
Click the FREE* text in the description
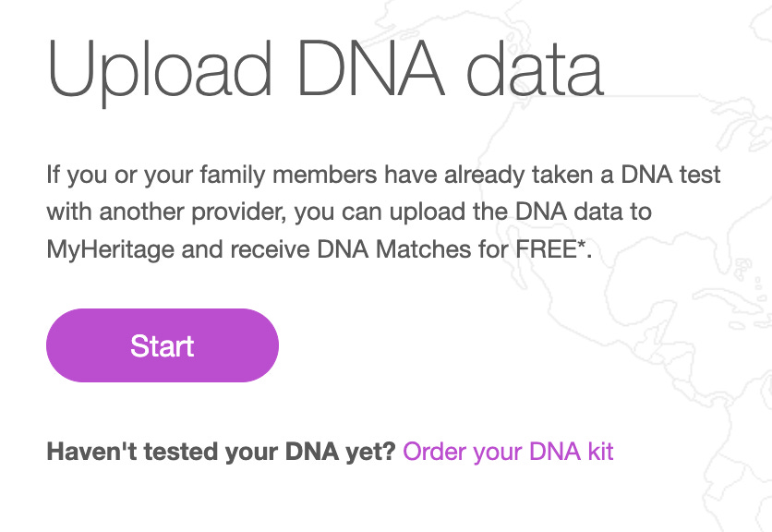550,248
